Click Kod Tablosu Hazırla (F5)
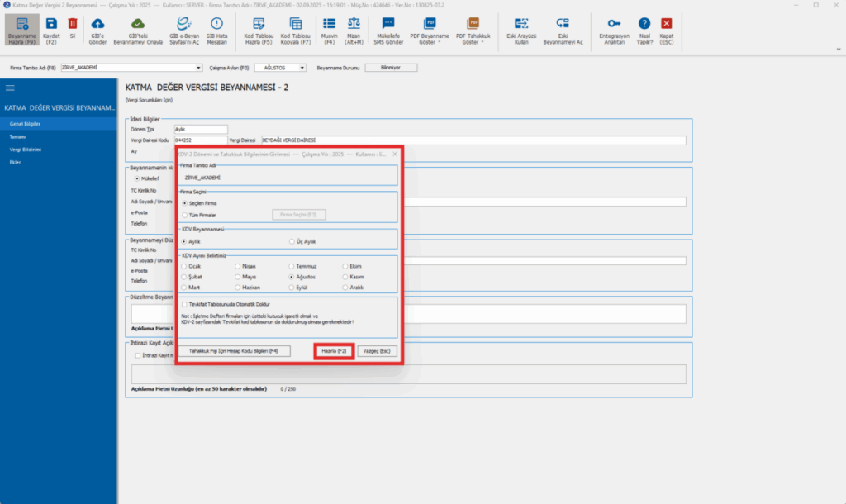 259,31
